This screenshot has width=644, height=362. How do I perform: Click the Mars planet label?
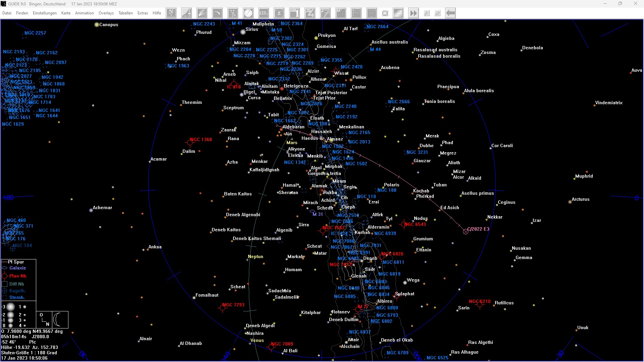point(292,142)
